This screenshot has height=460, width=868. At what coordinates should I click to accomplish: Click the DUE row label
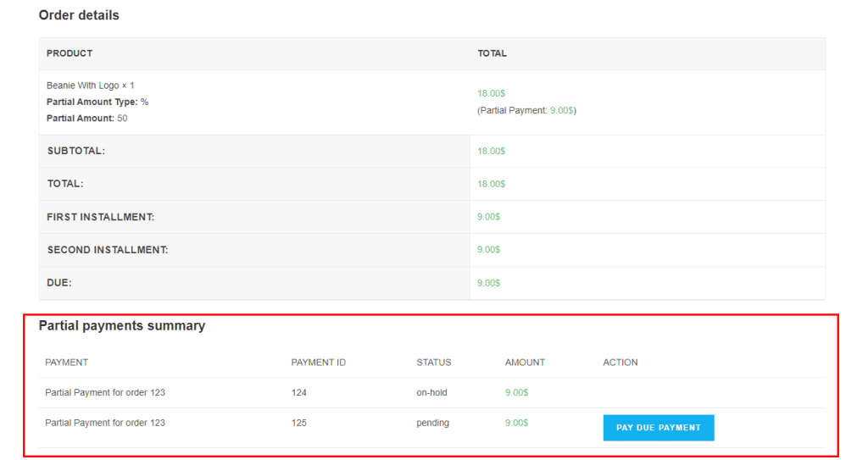(59, 283)
